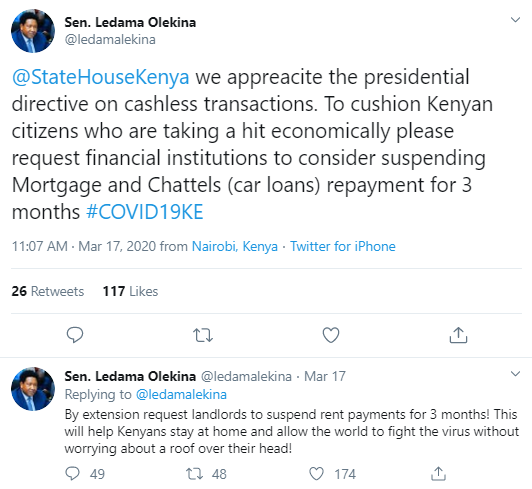Open @StateHouseKenya mention link

tap(100, 77)
